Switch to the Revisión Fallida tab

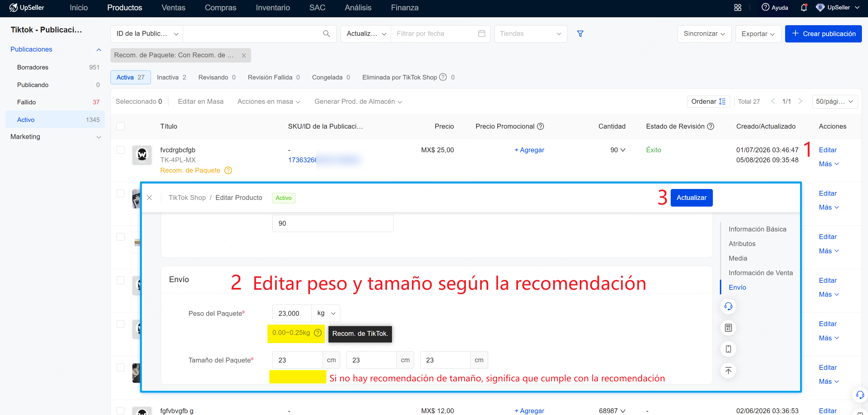click(274, 77)
